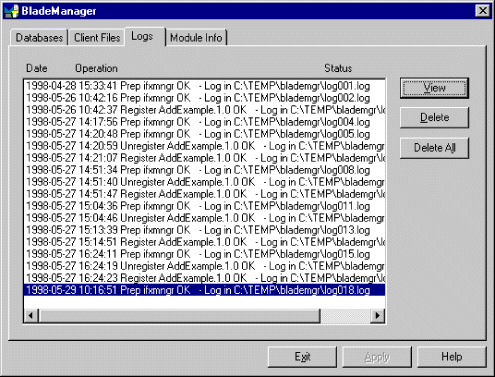Select entry 1998-05-27 15:04:46 Unregister AddExample.1.0
Viewport: 495px width, 377px height.
pyautogui.click(x=204, y=218)
